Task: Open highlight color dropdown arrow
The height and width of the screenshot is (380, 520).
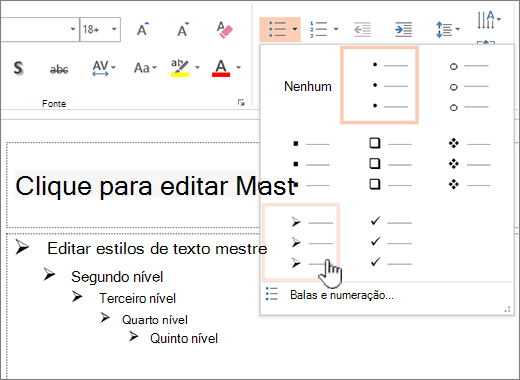Action: (x=197, y=68)
